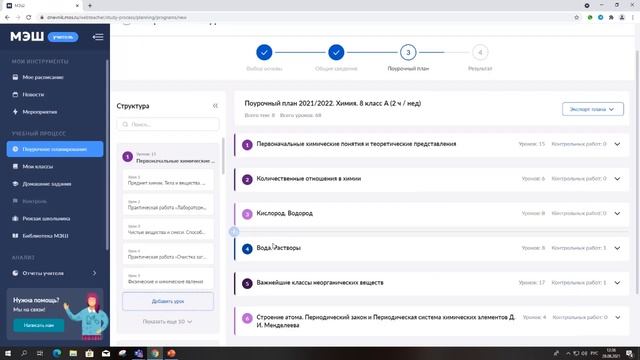Click the blue teacher role badge

(x=63, y=37)
